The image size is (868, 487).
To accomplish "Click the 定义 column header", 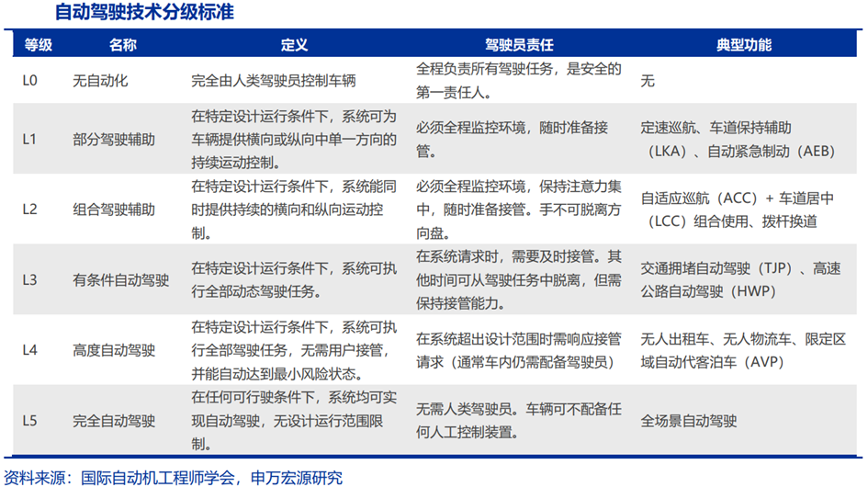I will click(x=294, y=44).
